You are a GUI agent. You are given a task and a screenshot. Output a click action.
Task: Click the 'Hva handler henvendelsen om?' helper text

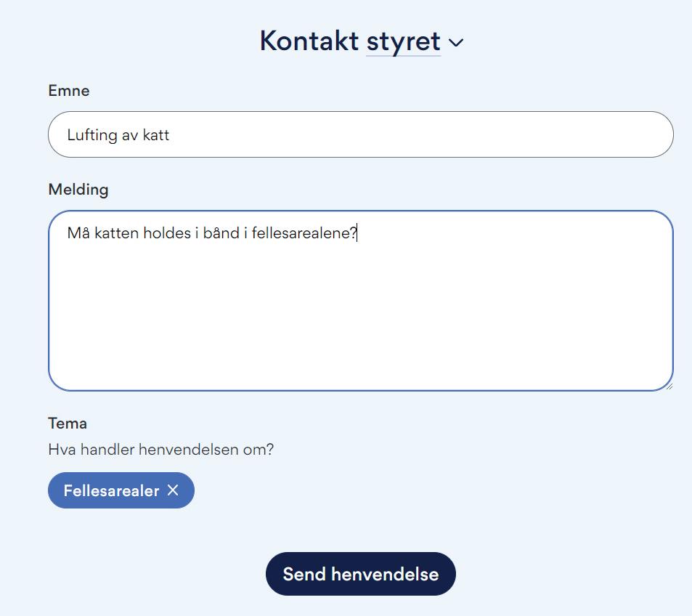(x=160, y=449)
